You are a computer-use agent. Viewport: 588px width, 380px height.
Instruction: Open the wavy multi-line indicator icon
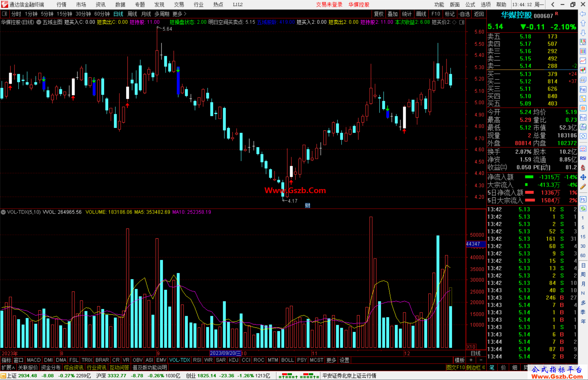(x=583, y=149)
